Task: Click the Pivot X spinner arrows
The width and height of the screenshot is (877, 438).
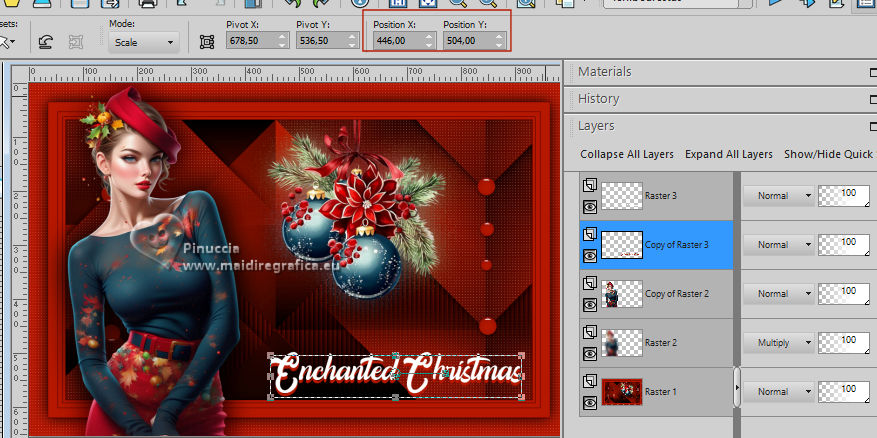Action: 282,40
